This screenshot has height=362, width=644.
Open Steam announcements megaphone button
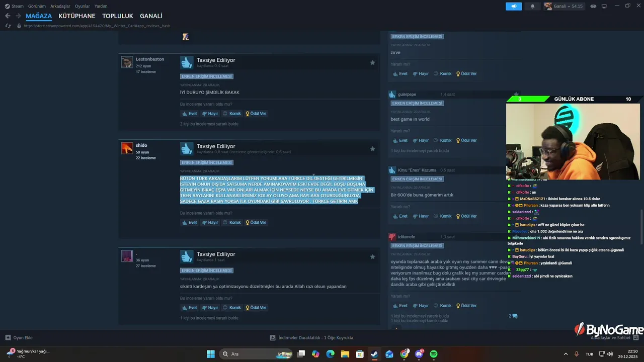(x=514, y=6)
